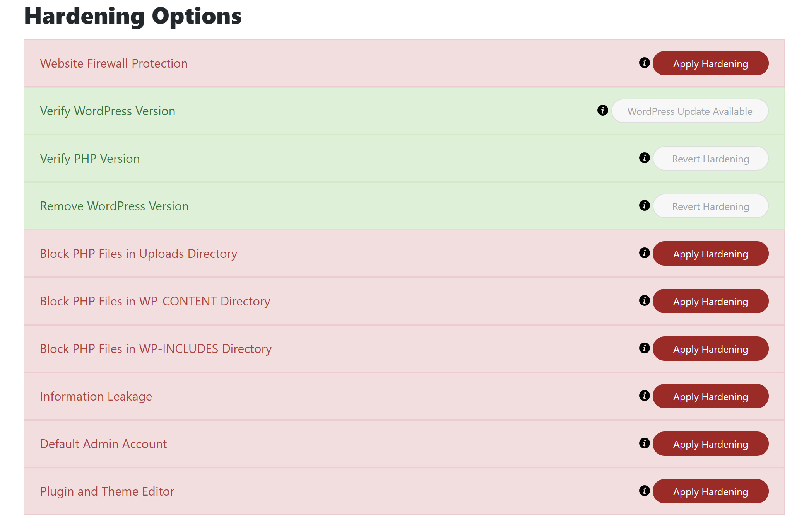Apply Hardening for Uploads Directory blocking
The width and height of the screenshot is (804, 532).
(x=710, y=253)
